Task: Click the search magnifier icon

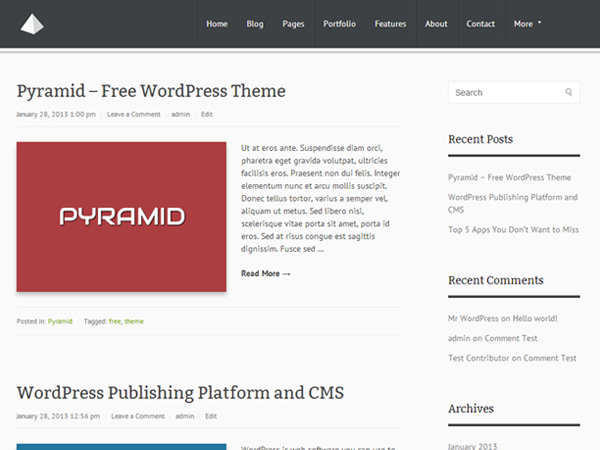Action: 569,93
